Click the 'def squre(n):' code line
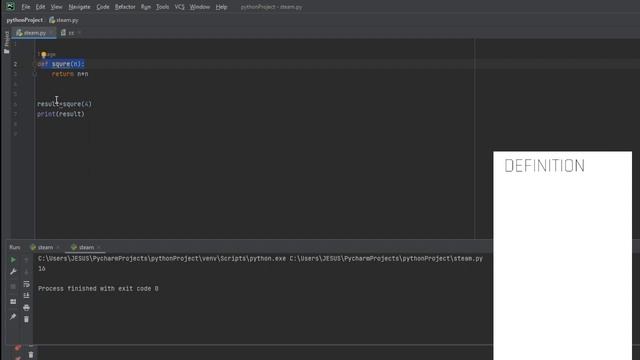This screenshot has height=360, width=640. [61, 64]
